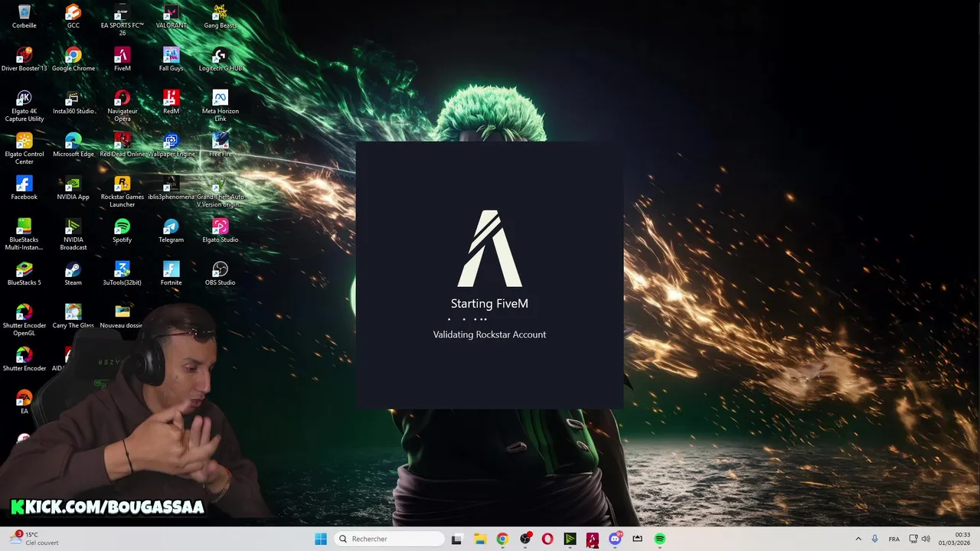Open Elgato Control Center shortcut
Viewport: 980px width, 551px height.
click(x=24, y=149)
